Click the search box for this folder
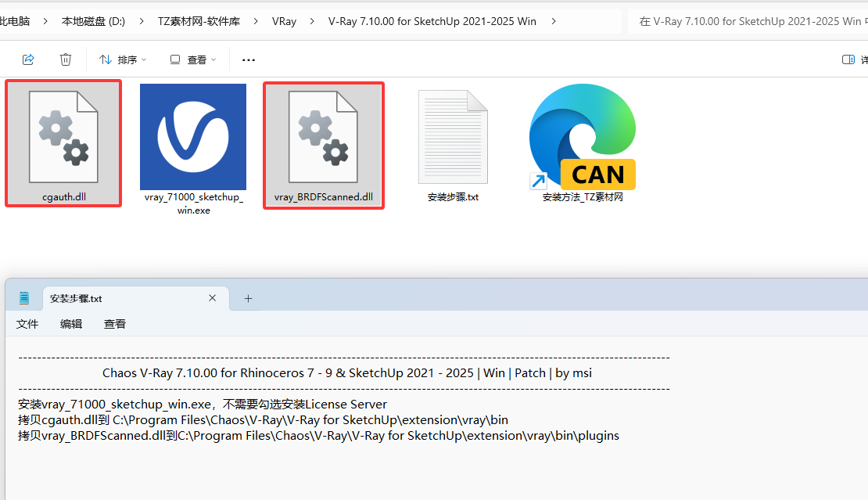 point(748,21)
